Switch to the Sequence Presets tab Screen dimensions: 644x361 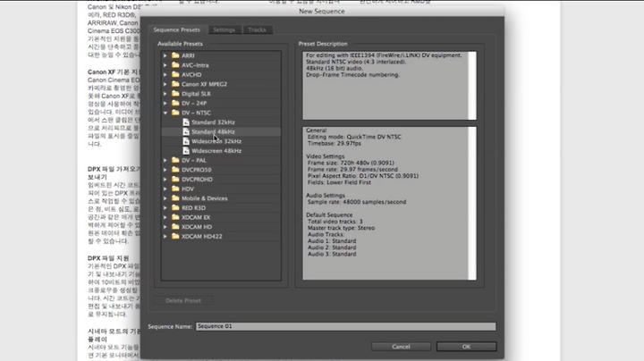tap(176, 29)
